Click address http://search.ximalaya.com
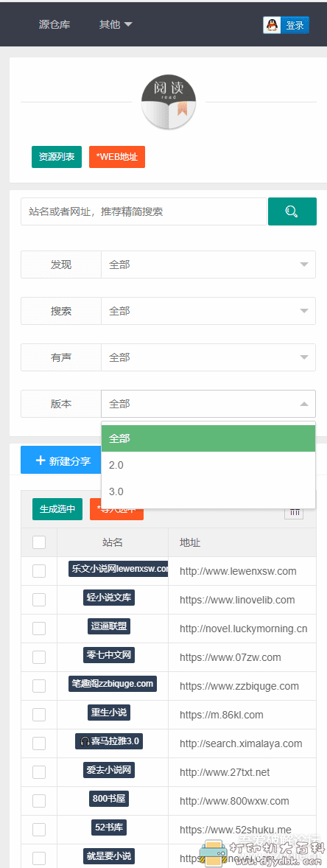The image size is (327, 868). click(x=241, y=744)
